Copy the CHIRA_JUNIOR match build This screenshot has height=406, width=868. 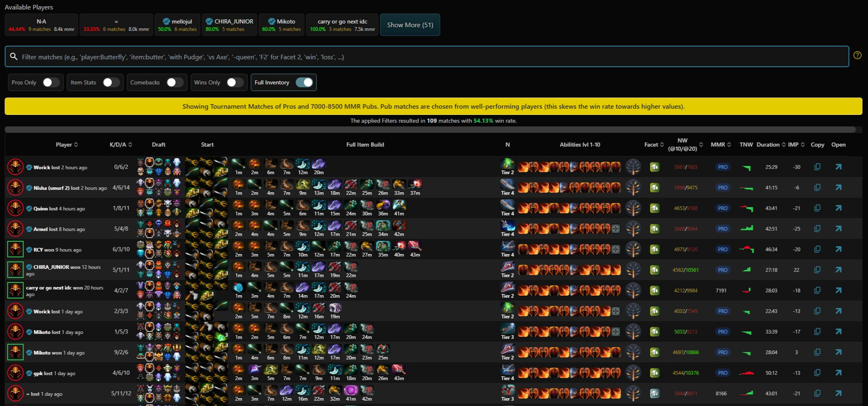817,270
